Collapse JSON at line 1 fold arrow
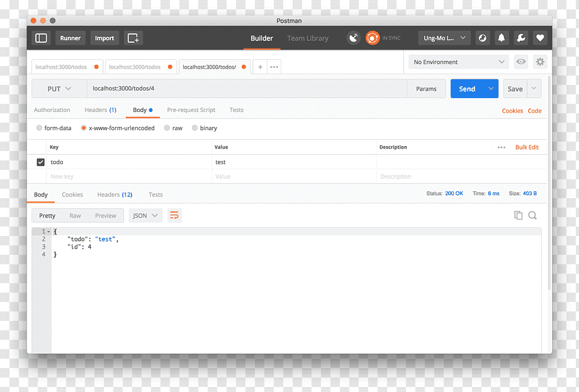Viewport: 579px width, 392px height. [x=48, y=232]
